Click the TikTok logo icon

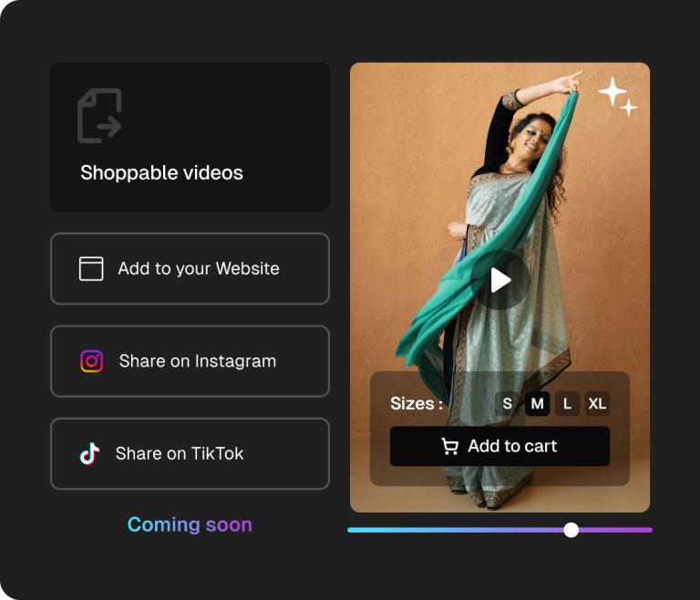tap(89, 453)
